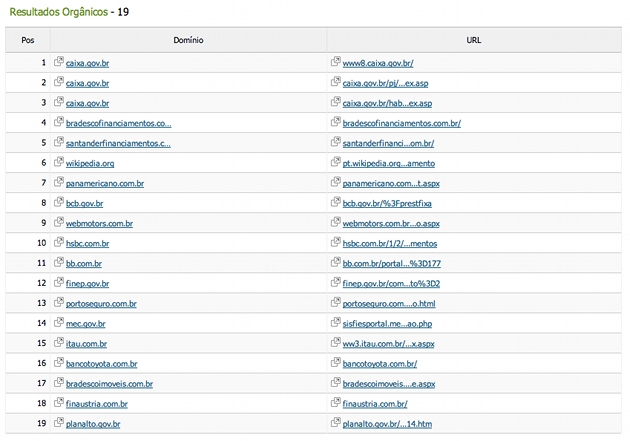Open bradescoimoveis.com.br domain link
Image resolution: width=630 pixels, height=441 pixels.
(x=109, y=384)
